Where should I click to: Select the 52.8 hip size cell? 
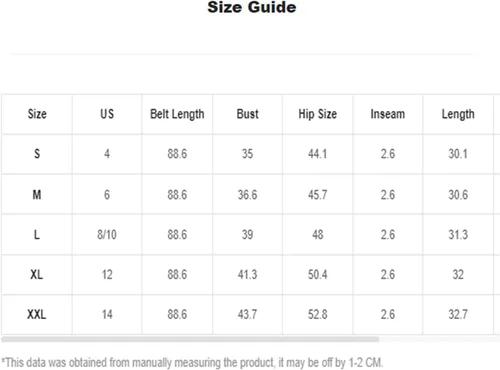[x=318, y=314]
